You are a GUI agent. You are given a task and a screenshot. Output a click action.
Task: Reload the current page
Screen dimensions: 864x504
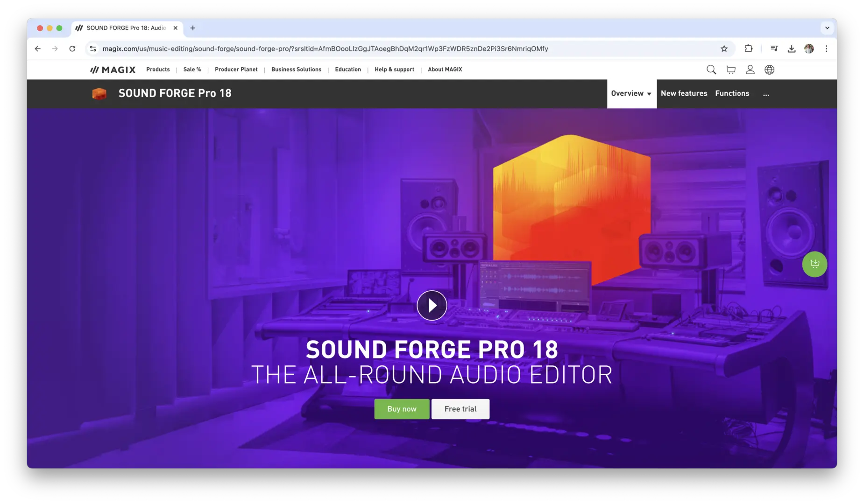(72, 49)
